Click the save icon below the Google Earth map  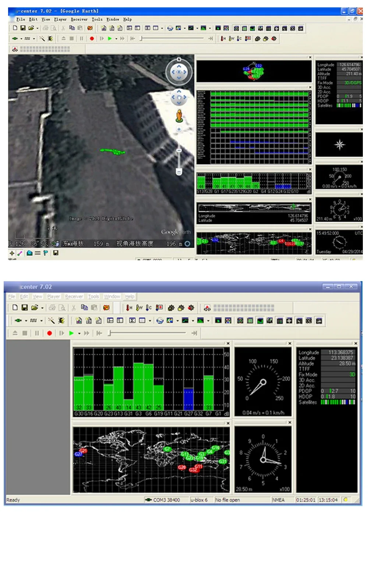coord(56,253)
